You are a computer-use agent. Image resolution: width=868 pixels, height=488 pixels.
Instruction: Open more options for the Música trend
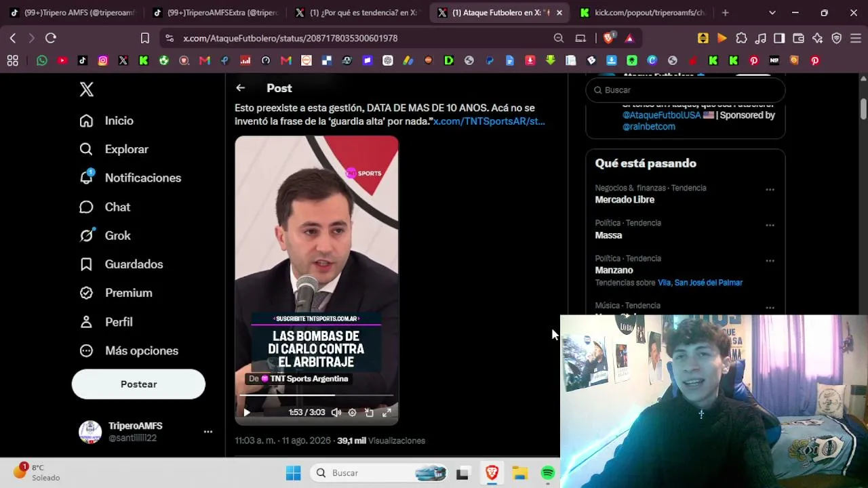click(770, 308)
